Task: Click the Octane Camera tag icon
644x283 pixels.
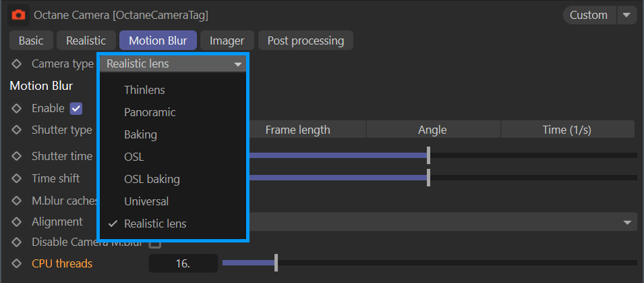Action: coord(18,15)
